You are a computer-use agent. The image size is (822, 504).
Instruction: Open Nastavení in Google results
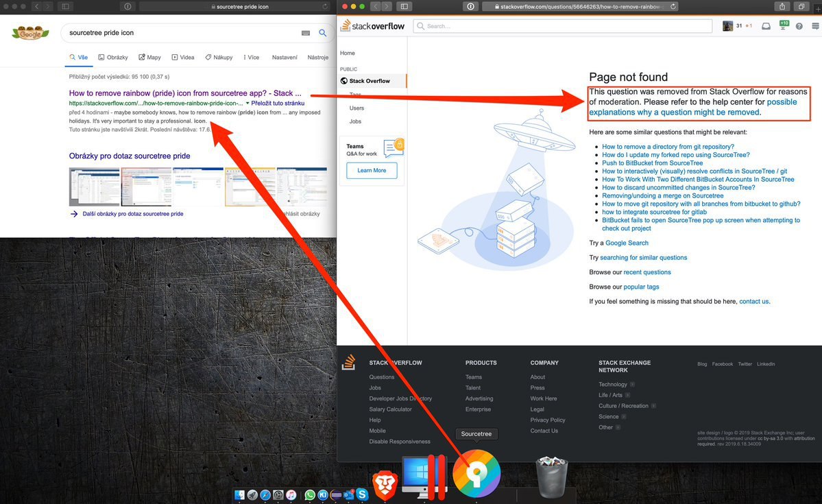(x=285, y=57)
